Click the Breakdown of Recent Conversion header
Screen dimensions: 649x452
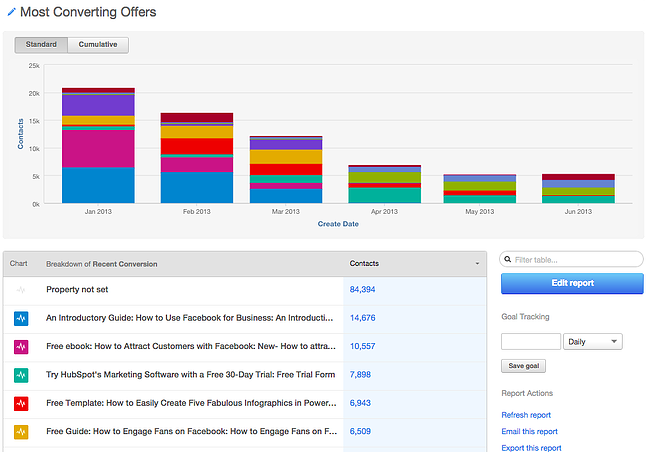coord(101,264)
